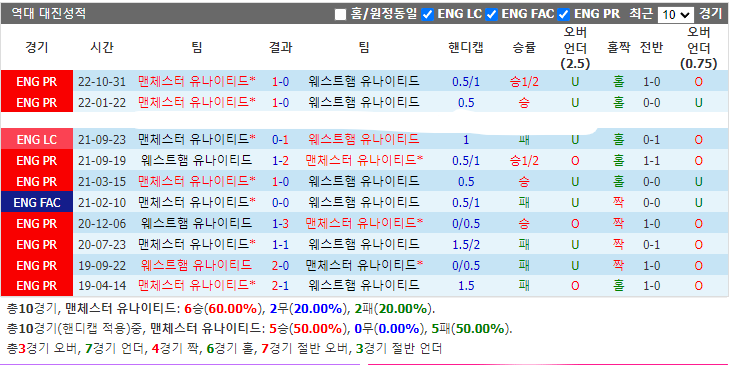Image resolution: width=731 pixels, height=365 pixels.
Task: Click ENG PR badge on 20-12-06 row
Action: coord(37,223)
